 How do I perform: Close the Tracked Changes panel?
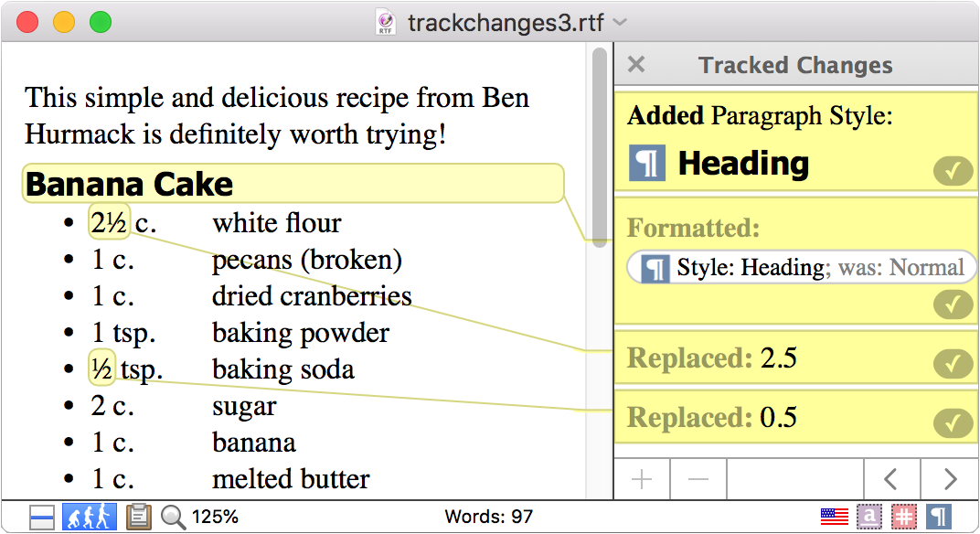point(636,64)
